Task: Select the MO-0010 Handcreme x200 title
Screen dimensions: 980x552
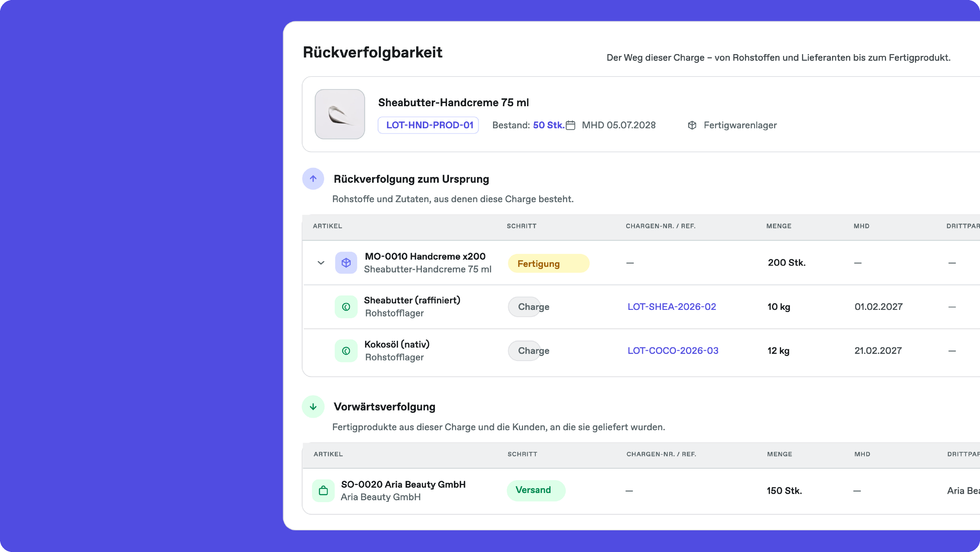Action: (x=425, y=256)
